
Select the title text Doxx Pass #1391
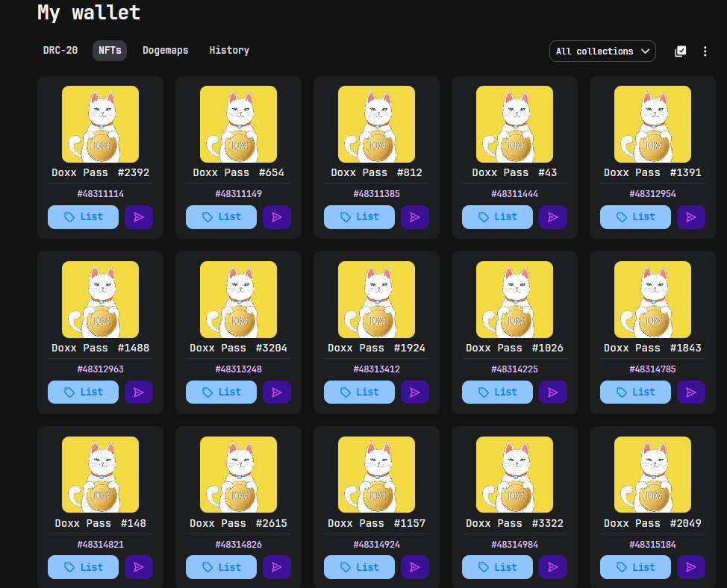pyautogui.click(x=652, y=172)
